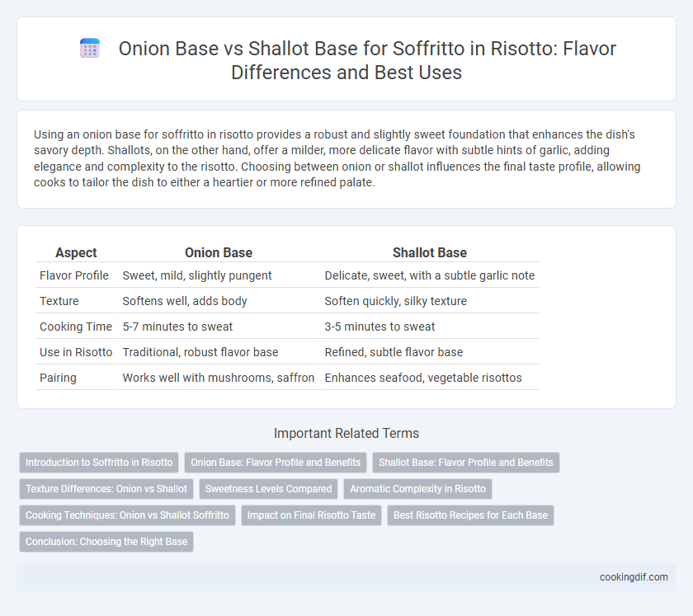This screenshot has height=616, width=693.
Task: Click the 'Shallot Base' column header
Action: click(430, 253)
